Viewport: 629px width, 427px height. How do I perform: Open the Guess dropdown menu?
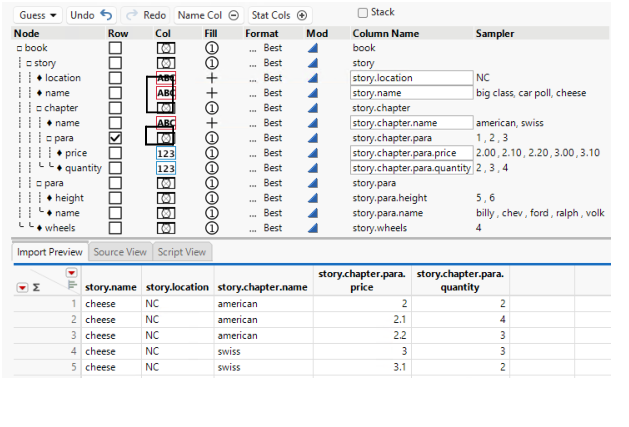pyautogui.click(x=38, y=15)
